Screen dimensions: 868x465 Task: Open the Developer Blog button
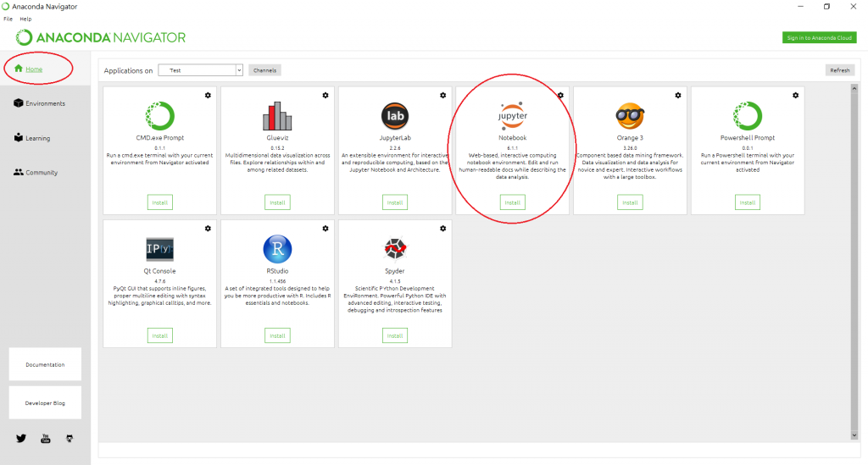tap(46, 403)
